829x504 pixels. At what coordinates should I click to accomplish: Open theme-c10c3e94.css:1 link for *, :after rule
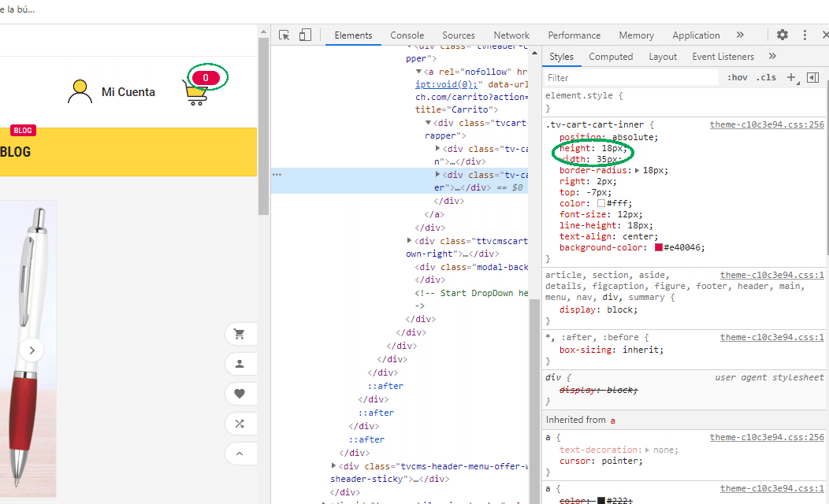[772, 337]
